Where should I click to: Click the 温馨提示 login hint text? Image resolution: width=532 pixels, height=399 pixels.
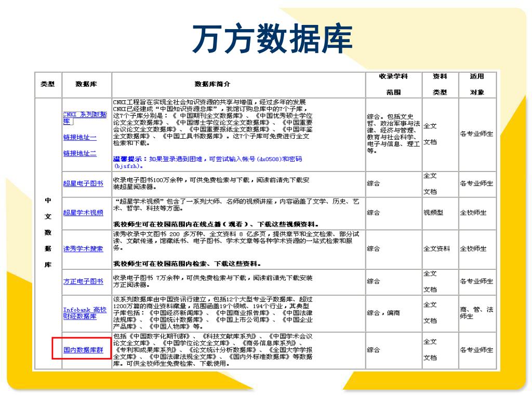[207, 162]
